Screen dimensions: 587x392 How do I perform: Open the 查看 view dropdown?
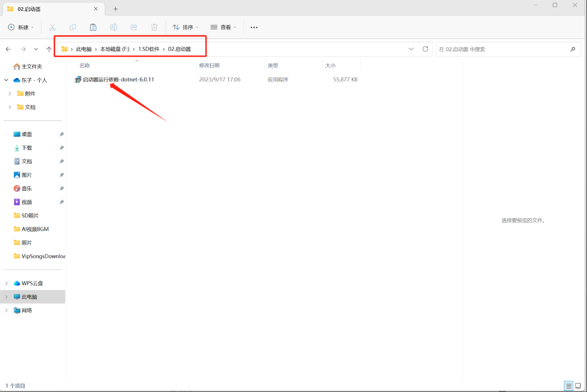(x=224, y=27)
